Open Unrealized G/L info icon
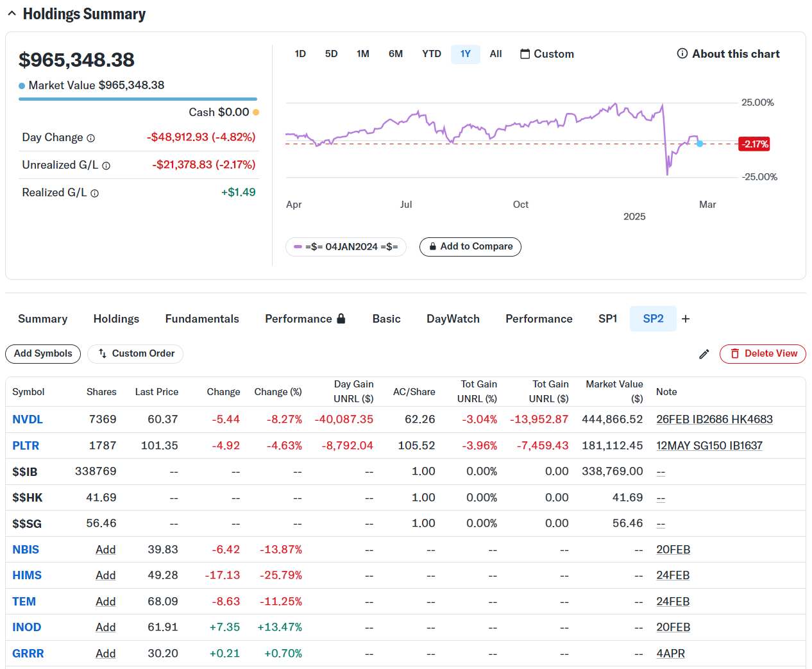 [x=106, y=165]
